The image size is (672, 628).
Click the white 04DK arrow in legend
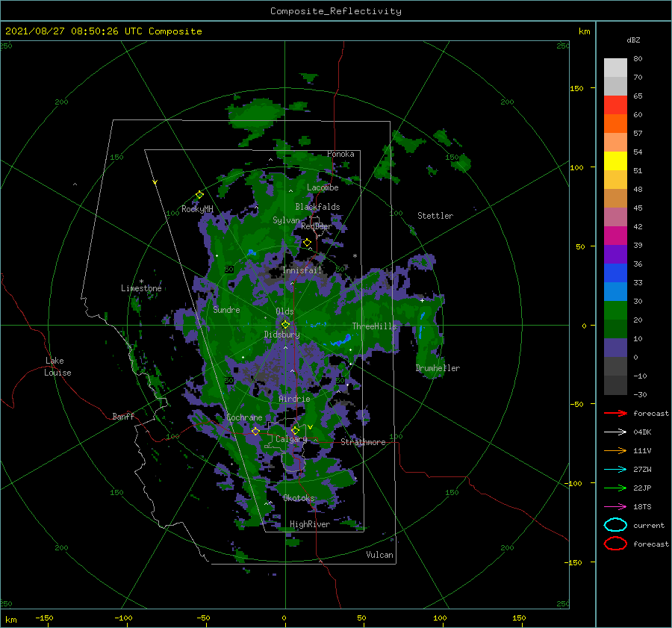(615, 432)
